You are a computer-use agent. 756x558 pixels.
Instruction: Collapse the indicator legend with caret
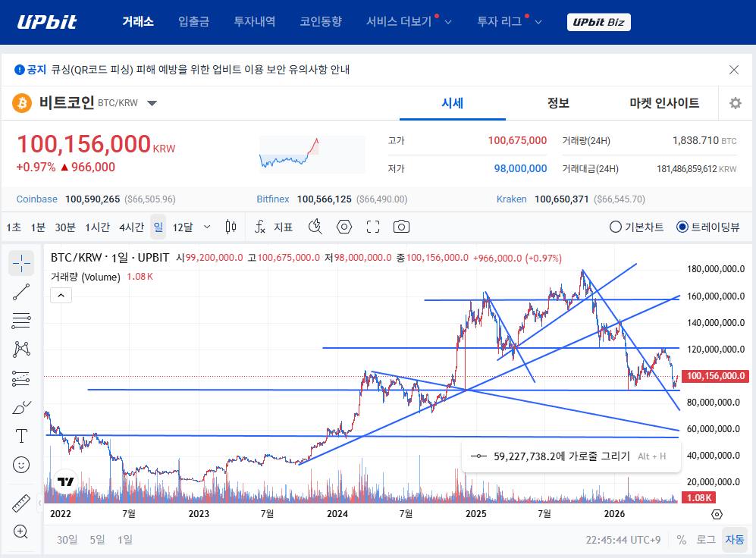click(61, 296)
